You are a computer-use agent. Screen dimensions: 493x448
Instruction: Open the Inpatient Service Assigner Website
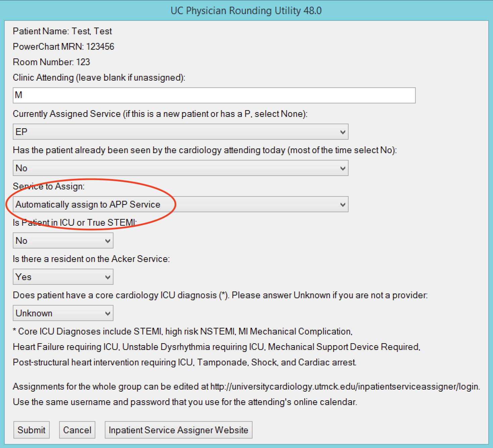[x=178, y=430]
